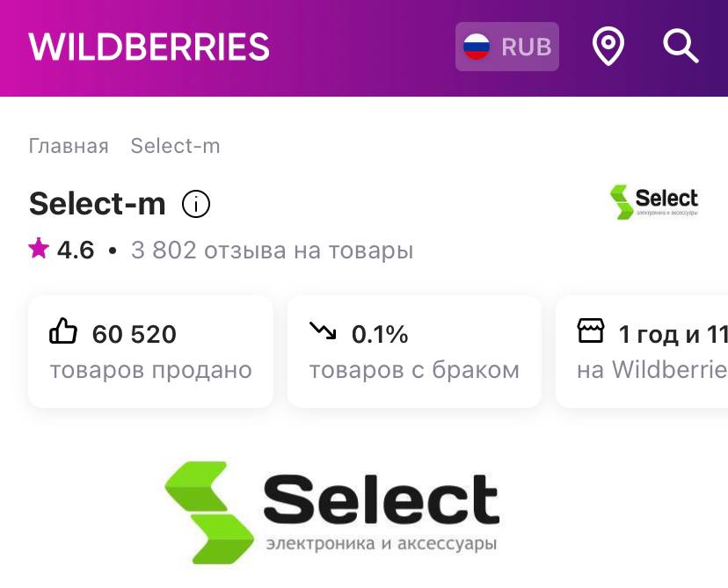Go to the Главная breadcrumb
The width and height of the screenshot is (728, 588).
pyautogui.click(x=69, y=146)
